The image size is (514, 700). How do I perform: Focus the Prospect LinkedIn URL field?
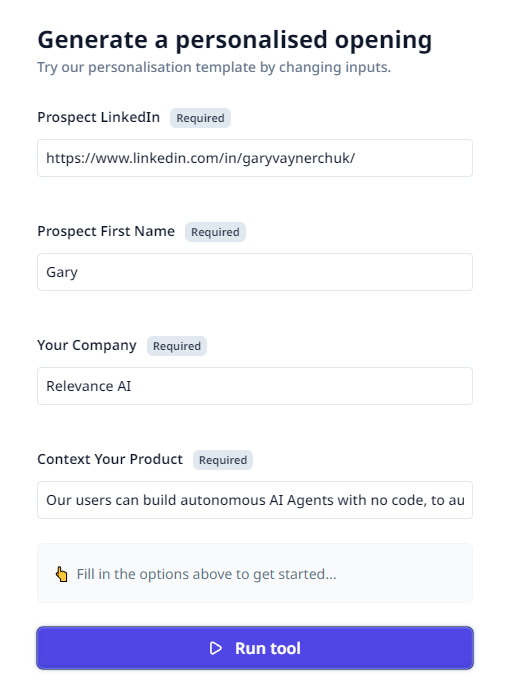[255, 158]
